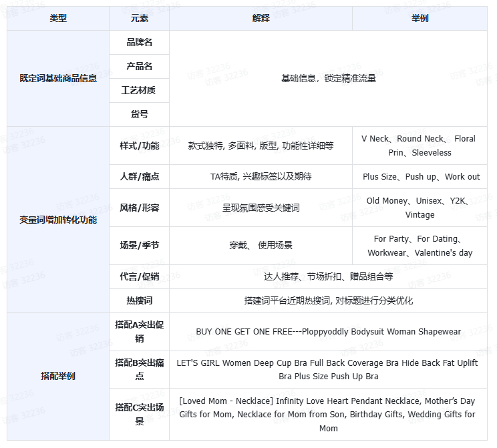Select the '代言/促销' cell
497x448 pixels.
click(139, 276)
